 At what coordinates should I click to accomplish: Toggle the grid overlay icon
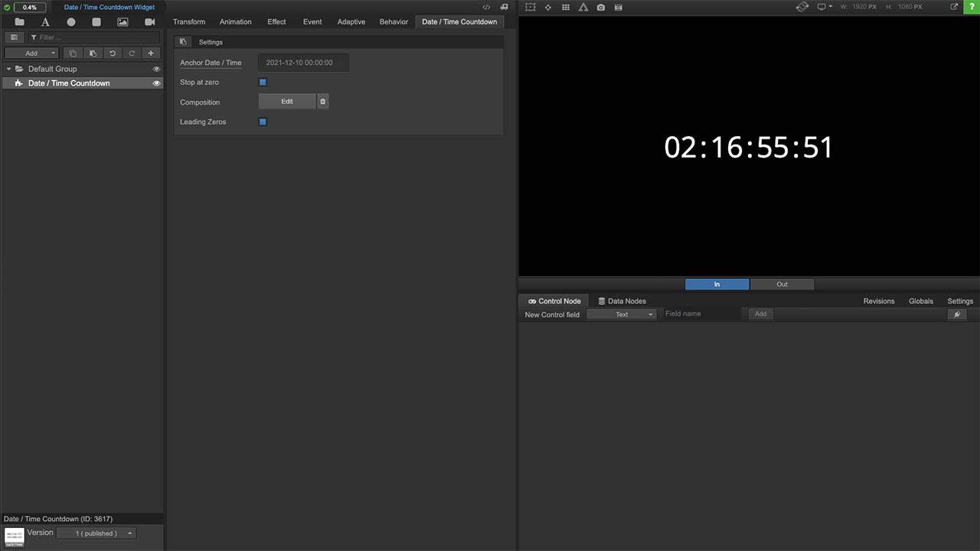click(x=565, y=7)
